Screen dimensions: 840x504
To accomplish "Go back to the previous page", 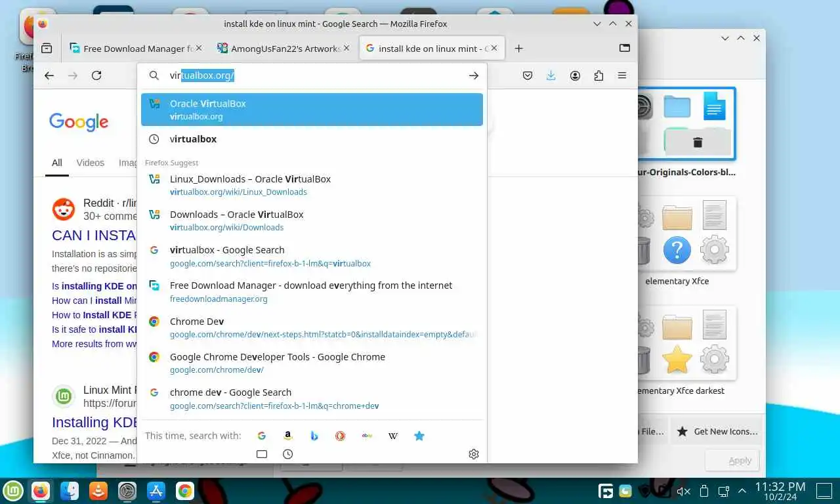I will 49,75.
